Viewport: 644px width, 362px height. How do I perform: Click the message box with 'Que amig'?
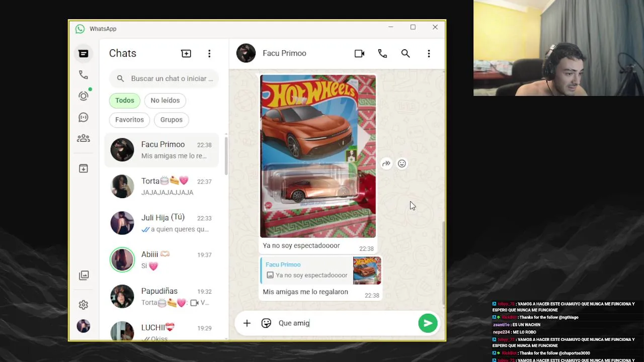[346, 323]
